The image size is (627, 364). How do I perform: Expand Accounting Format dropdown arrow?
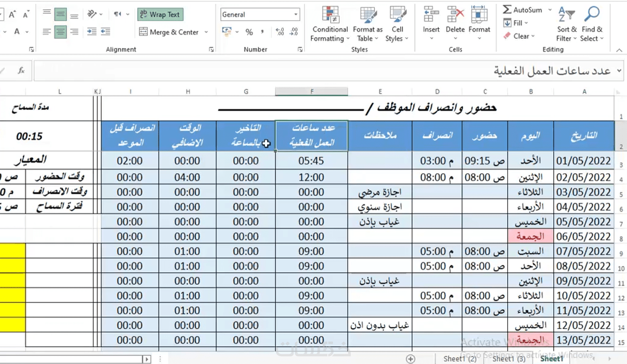click(x=237, y=32)
